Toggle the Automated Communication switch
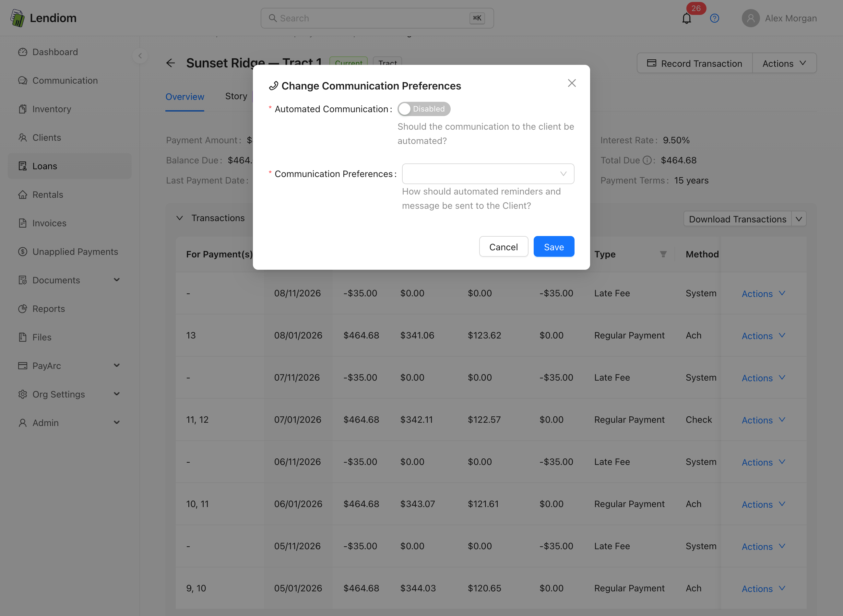Viewport: 843px width, 616px height. pos(423,109)
